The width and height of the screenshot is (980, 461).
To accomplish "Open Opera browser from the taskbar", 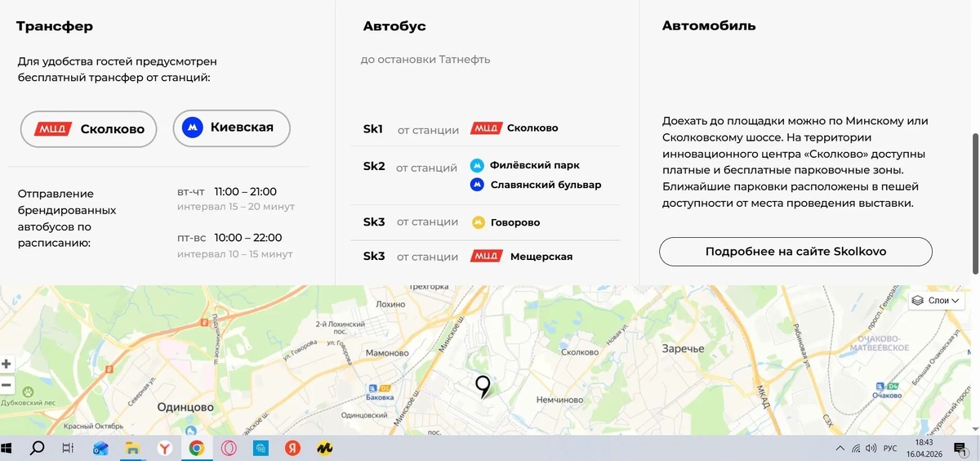I will coord(229,449).
